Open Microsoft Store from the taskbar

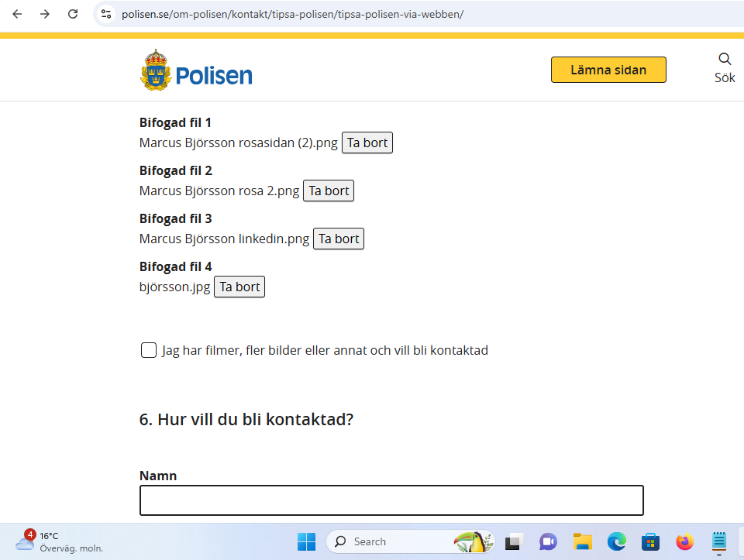[650, 541]
